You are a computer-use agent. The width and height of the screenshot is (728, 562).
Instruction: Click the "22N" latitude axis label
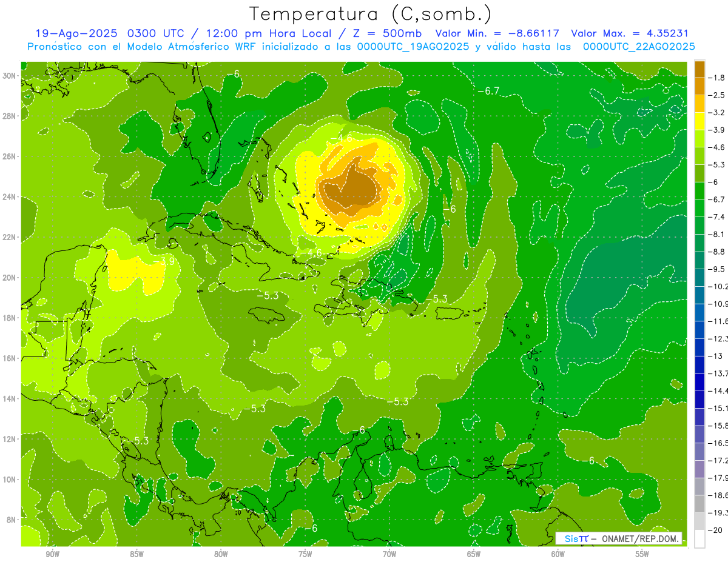point(9,237)
